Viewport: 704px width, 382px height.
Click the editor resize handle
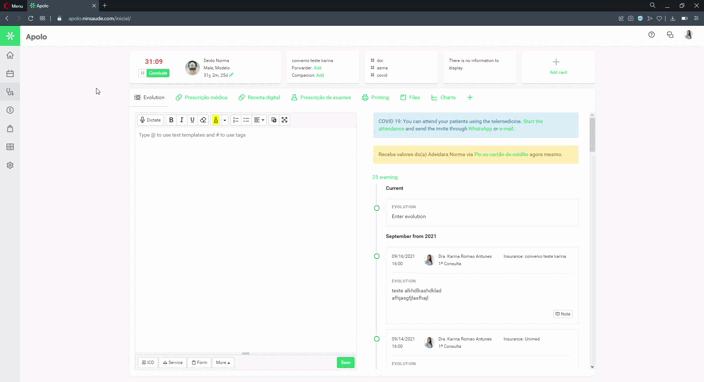click(246, 353)
